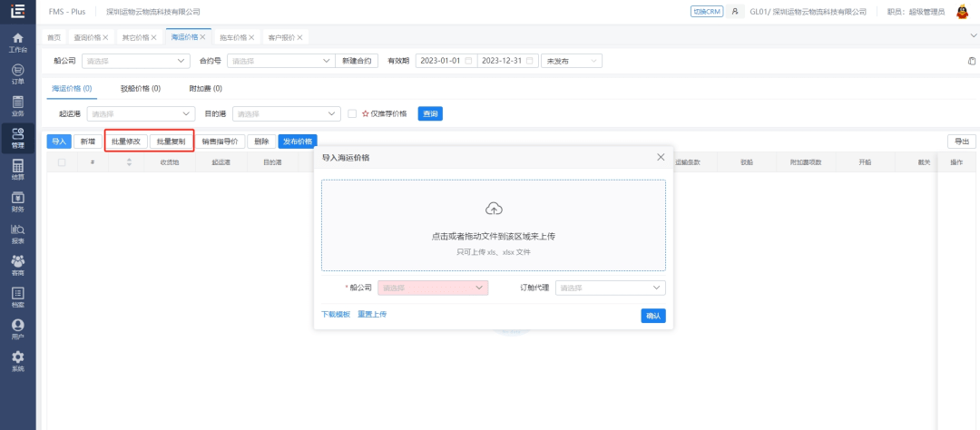The width and height of the screenshot is (980, 430).
Task: Expand the 未发布 status dropdown
Action: (571, 61)
